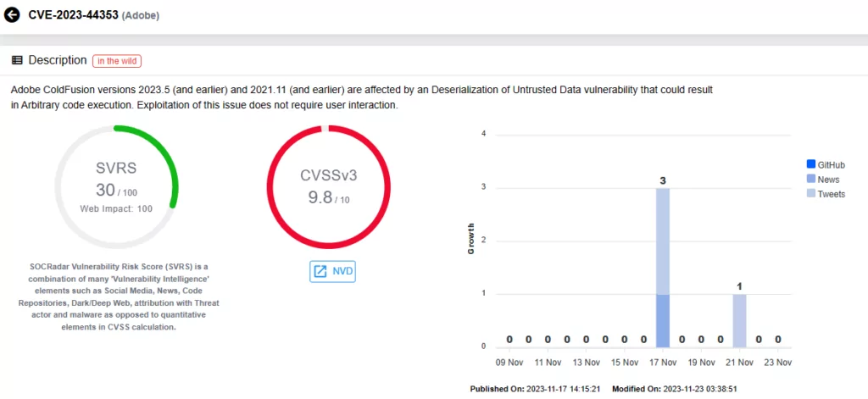The width and height of the screenshot is (868, 399).
Task: Click the 11 Nov axis label
Action: point(548,363)
